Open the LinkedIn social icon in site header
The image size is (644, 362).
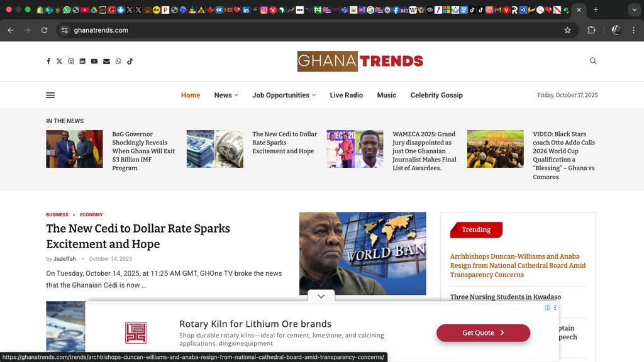82,61
